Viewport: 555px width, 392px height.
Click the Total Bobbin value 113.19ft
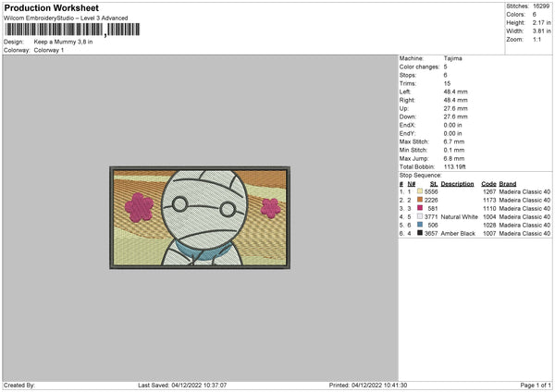pyautogui.click(x=455, y=167)
